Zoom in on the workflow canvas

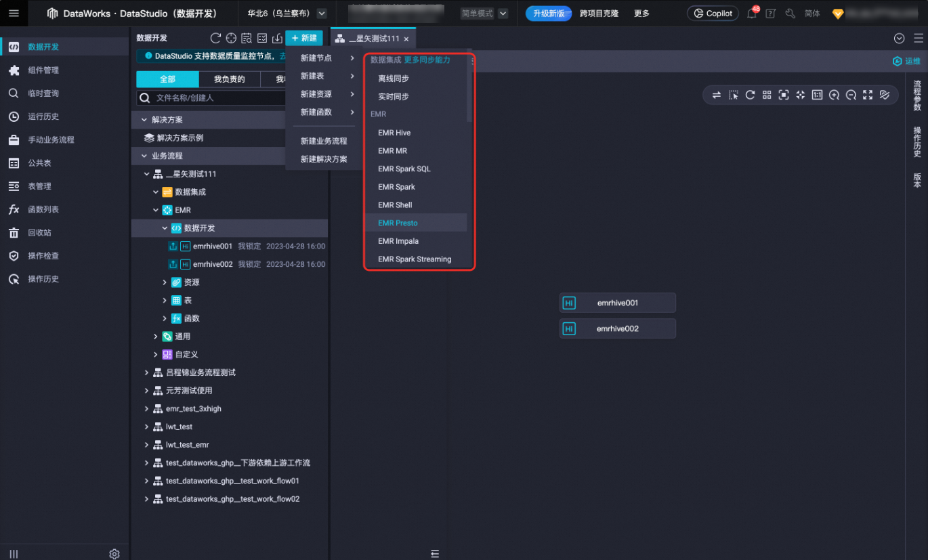(x=835, y=95)
